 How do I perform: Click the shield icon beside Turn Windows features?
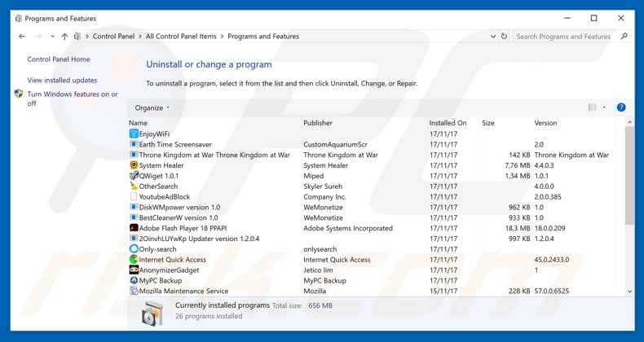(x=19, y=94)
